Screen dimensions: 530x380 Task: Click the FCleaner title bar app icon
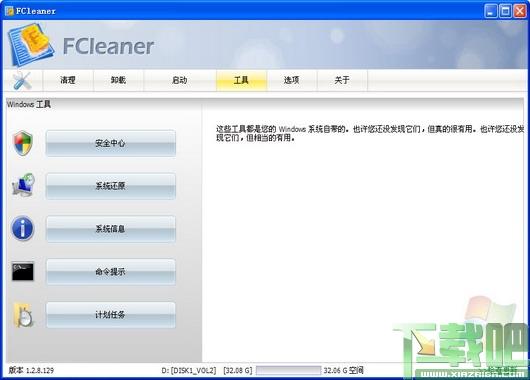point(9,11)
